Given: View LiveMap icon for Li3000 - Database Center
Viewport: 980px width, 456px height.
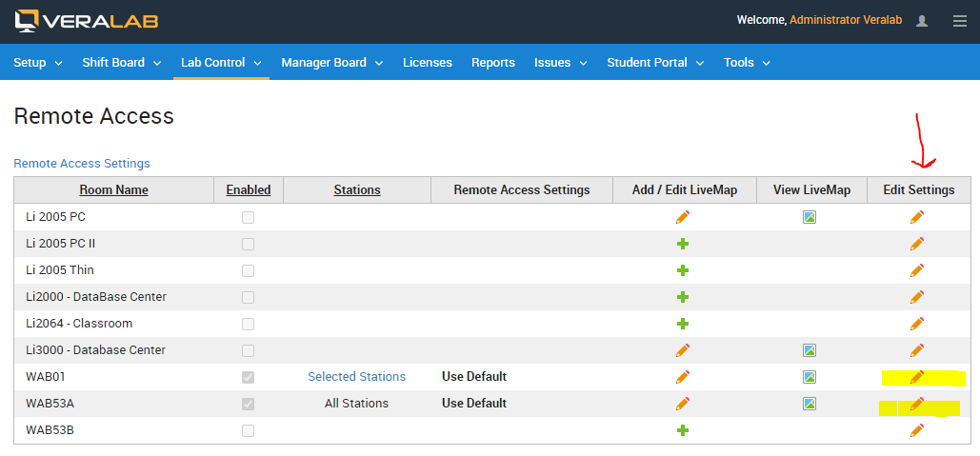Looking at the screenshot, I should 810,349.
